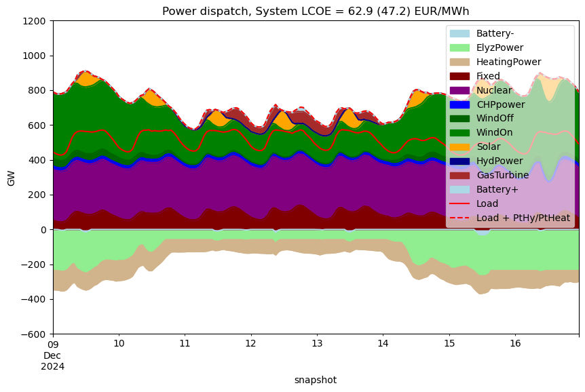Click the Fixed legend color swatch
Image resolution: width=585 pixels, height=392 pixels.
pyautogui.click(x=459, y=76)
